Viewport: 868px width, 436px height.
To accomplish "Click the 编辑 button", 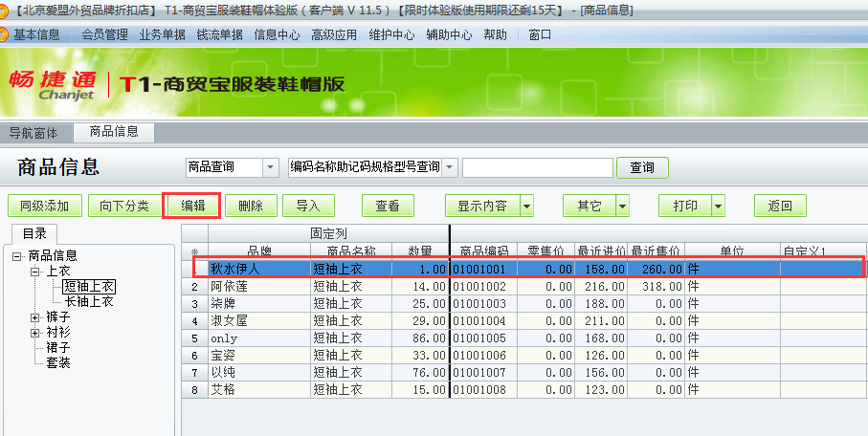I will [x=193, y=206].
